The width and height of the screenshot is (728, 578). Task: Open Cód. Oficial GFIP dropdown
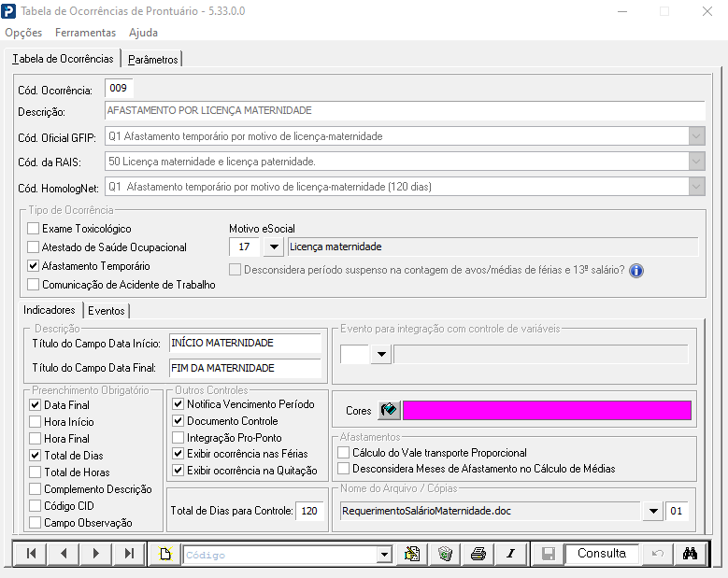(x=696, y=136)
